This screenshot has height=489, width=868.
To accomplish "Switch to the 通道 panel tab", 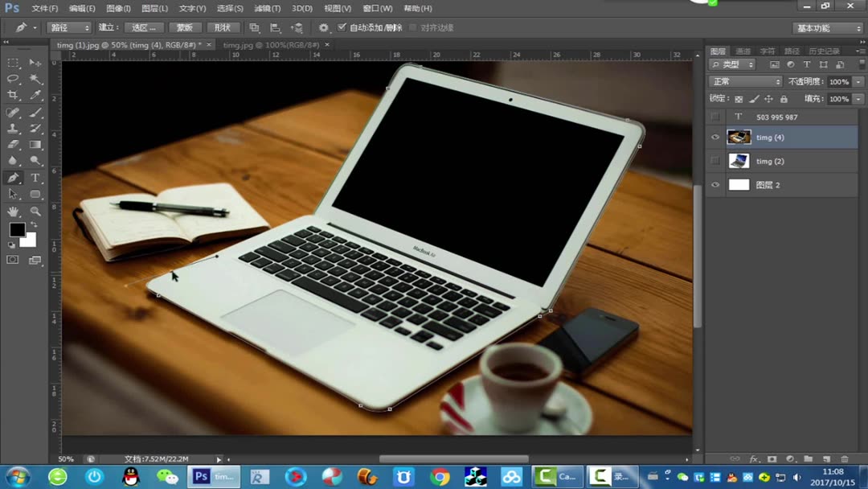I will [743, 50].
